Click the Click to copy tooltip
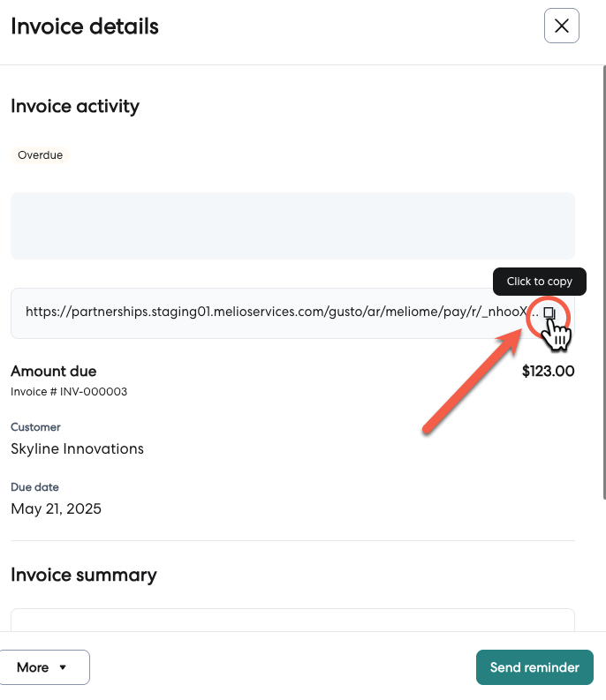Image resolution: width=606 pixels, height=700 pixels. coord(539,282)
